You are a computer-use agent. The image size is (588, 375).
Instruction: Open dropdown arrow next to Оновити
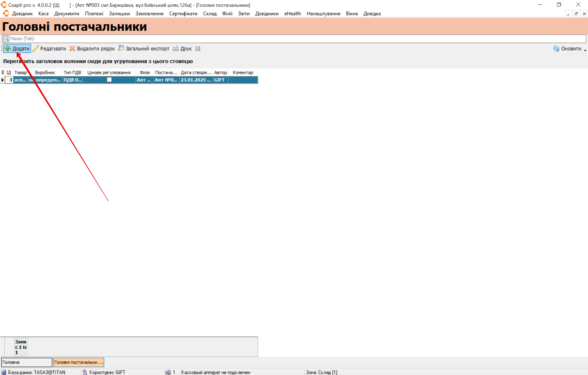(585, 50)
